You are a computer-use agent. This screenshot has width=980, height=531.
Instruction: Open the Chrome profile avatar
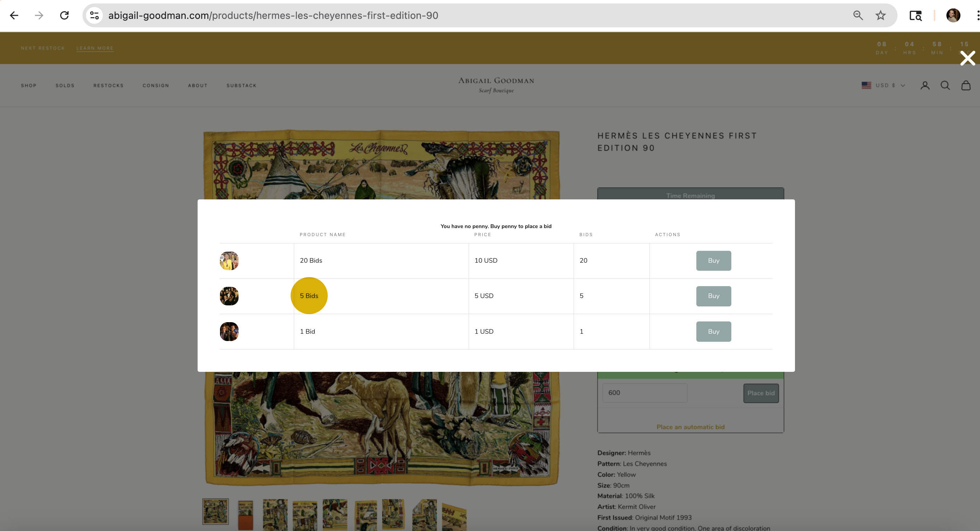(953, 15)
